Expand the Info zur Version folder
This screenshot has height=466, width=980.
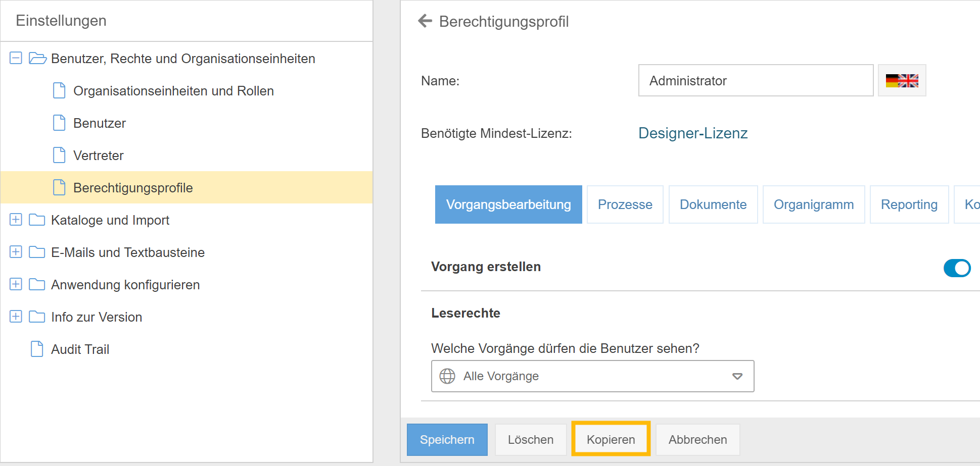tap(16, 317)
